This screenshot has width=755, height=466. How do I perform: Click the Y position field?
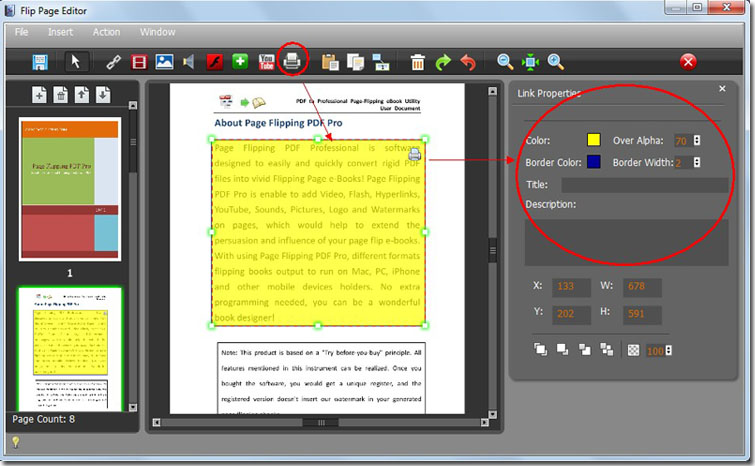(571, 314)
